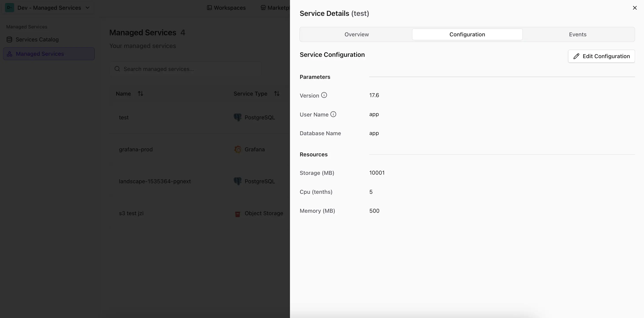Open the workspace switcher chevron dropdown
The width and height of the screenshot is (644, 318).
87,7
